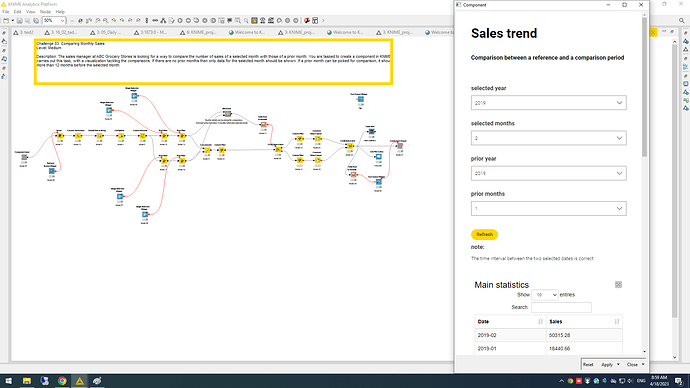Click the Reset button in Component dialog
Viewport: 690px width, 388px height.
pos(588,365)
